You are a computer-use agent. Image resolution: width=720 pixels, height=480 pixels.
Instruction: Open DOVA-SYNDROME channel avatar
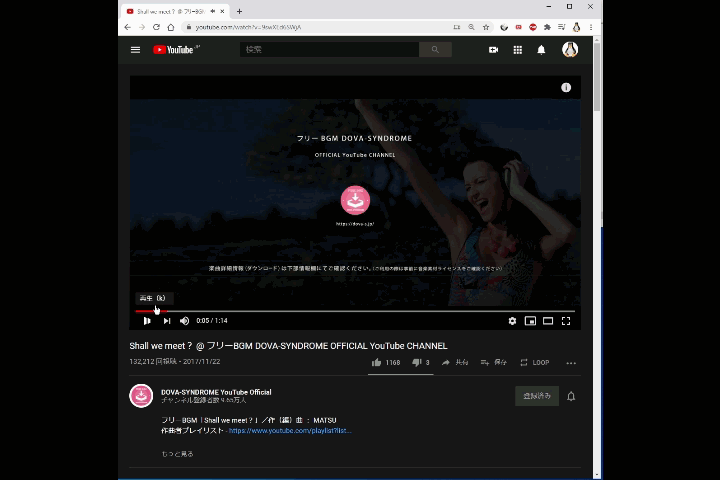(x=141, y=396)
